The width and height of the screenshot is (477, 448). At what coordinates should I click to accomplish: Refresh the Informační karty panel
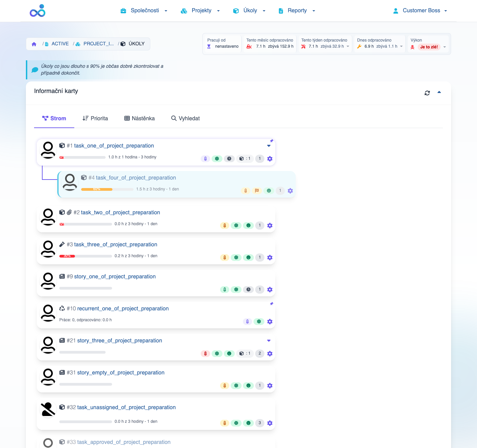point(427,93)
